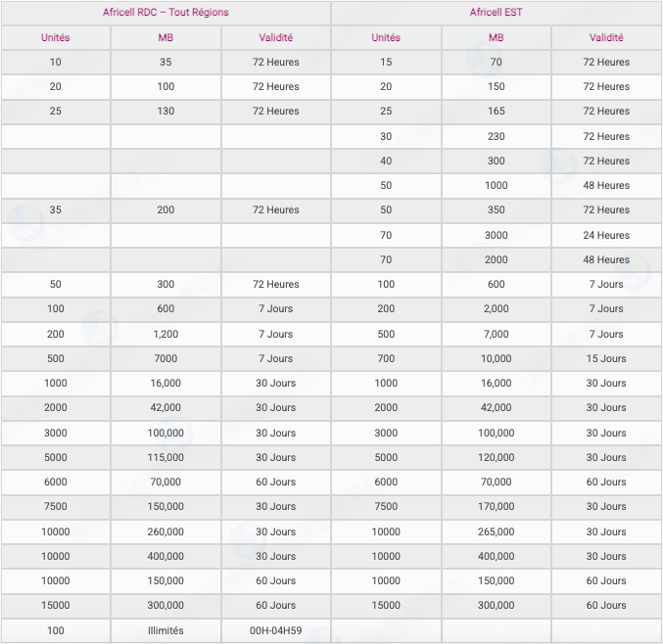Click the 'Africell RDC – Tout Régions' header
The height and width of the screenshot is (644, 663).
[166, 13]
